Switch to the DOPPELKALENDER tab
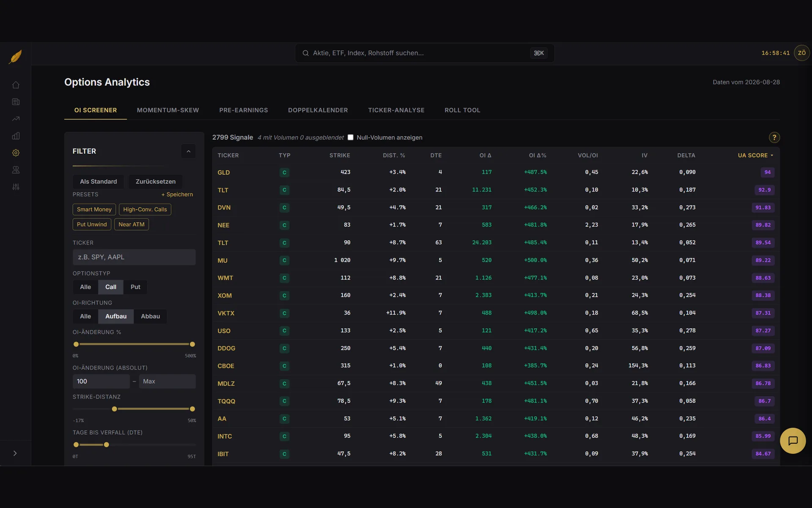Screen dimensions: 812x508 318,110
